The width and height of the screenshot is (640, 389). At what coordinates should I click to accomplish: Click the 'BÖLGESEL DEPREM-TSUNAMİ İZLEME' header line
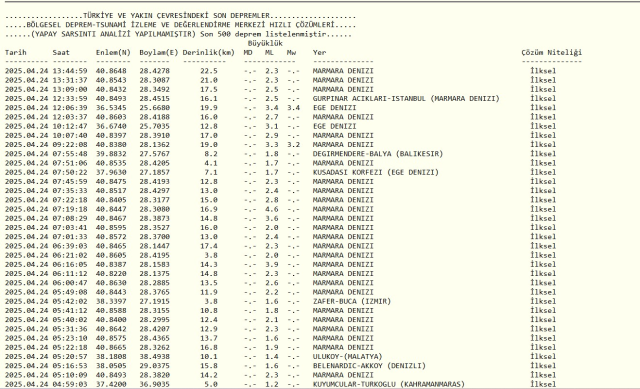coord(180,24)
